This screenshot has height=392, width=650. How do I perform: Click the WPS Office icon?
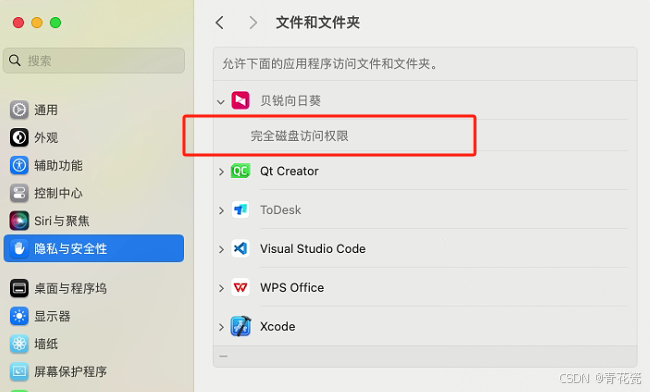[x=240, y=288]
